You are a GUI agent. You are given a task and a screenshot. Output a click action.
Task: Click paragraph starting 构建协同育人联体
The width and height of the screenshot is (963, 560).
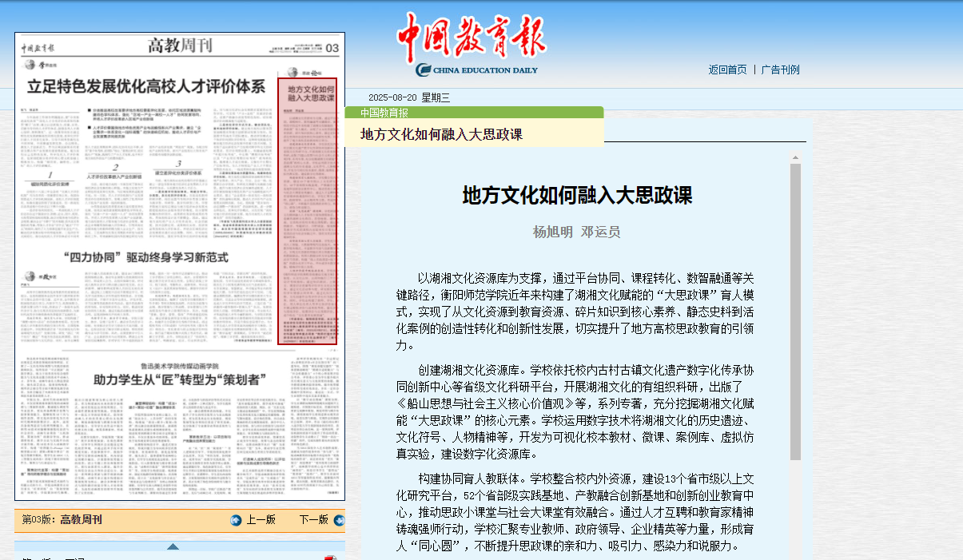point(575,513)
